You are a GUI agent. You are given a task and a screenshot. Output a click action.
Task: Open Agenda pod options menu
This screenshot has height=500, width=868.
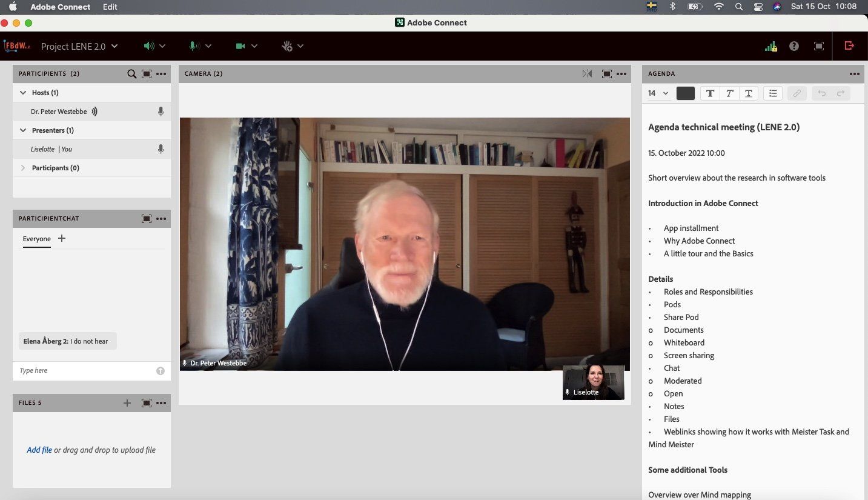click(855, 74)
